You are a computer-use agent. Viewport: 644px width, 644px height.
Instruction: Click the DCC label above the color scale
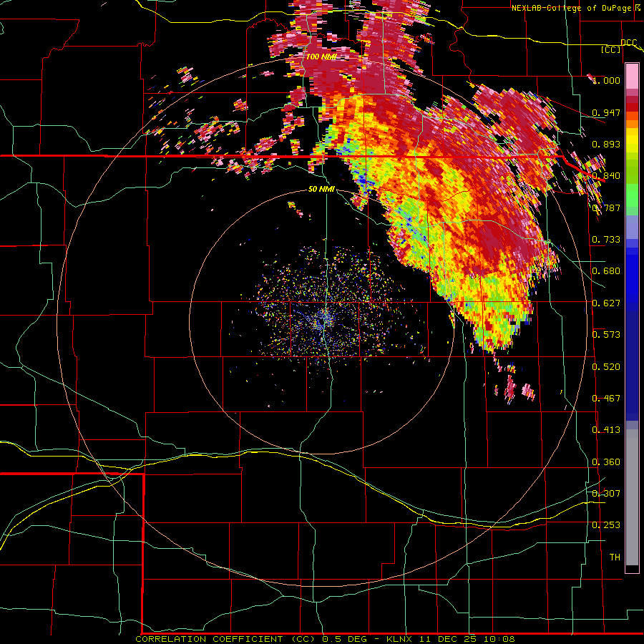628,42
